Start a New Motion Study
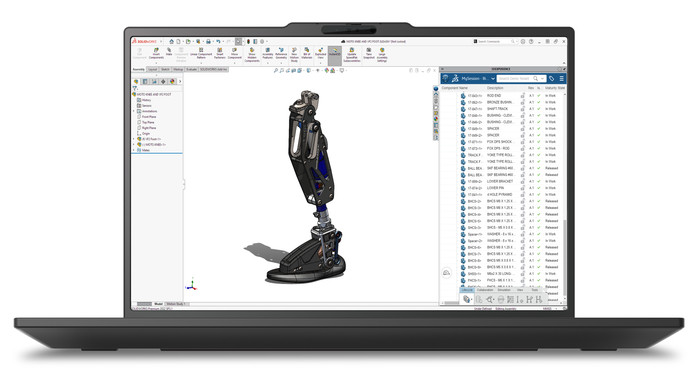 (x=294, y=55)
